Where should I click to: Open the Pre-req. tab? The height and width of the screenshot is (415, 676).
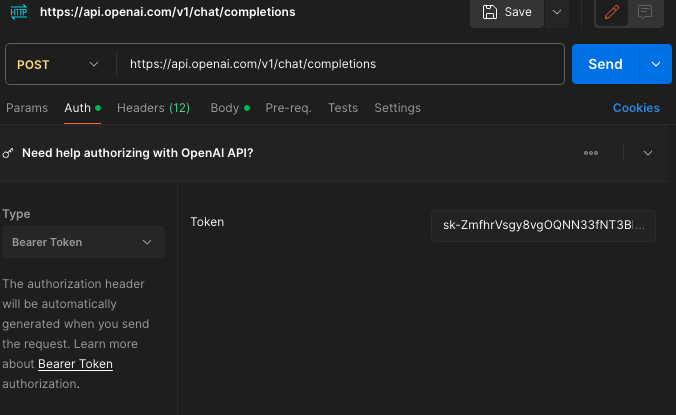(x=288, y=108)
